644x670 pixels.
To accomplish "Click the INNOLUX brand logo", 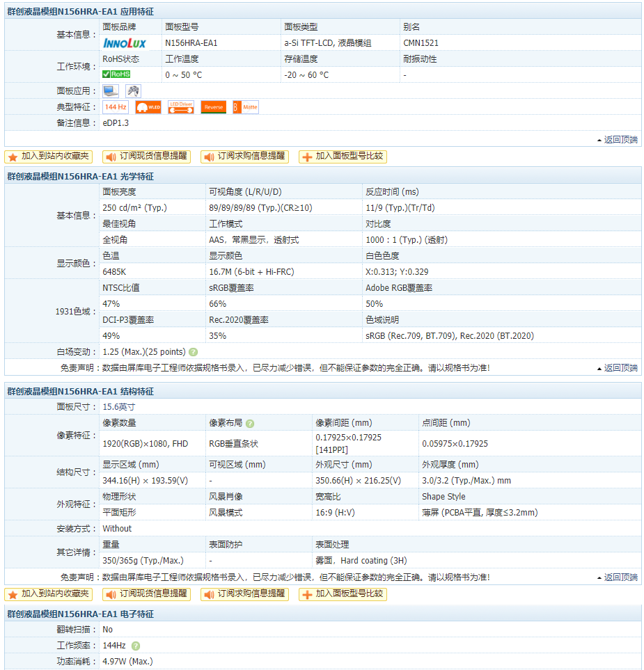I will [125, 43].
